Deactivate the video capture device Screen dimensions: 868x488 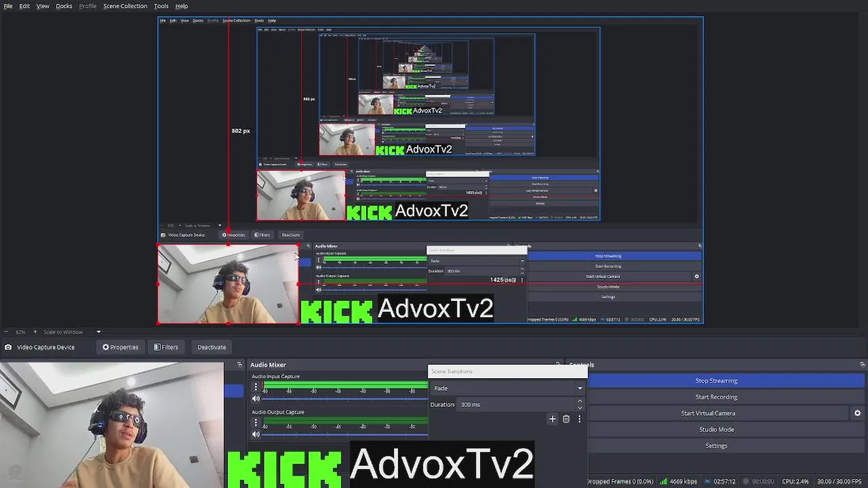click(x=212, y=347)
